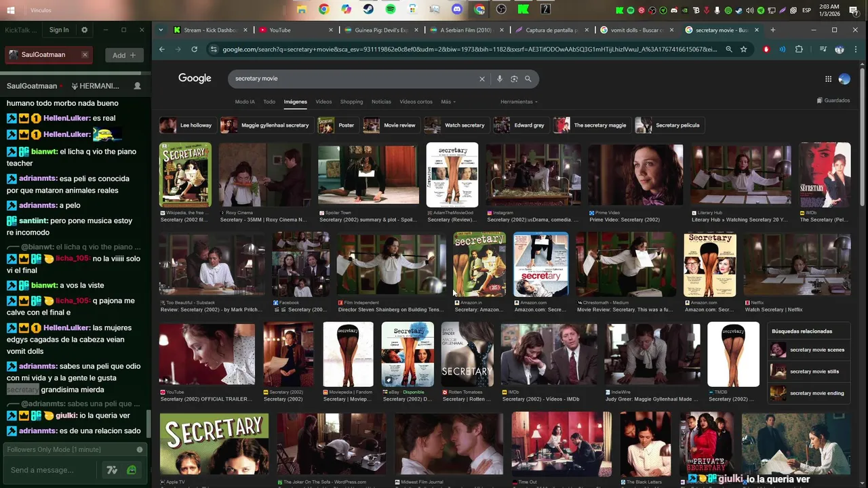Go back in Chrome
This screenshot has width=868, height=488.
coord(161,49)
